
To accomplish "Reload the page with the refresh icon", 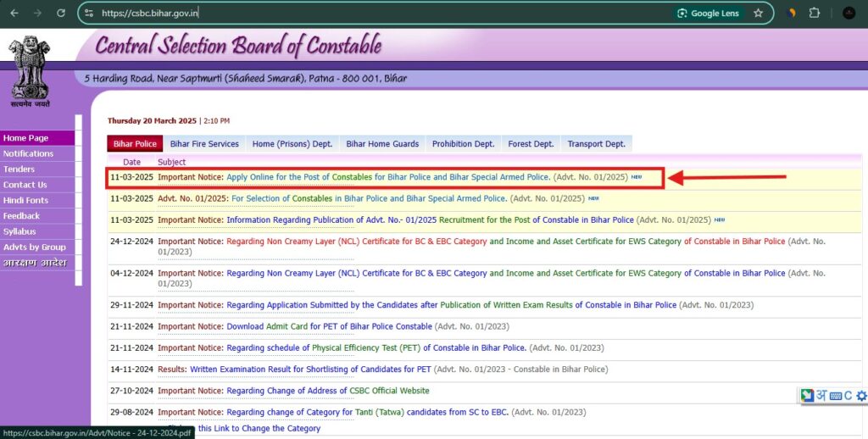I will pyautogui.click(x=61, y=13).
